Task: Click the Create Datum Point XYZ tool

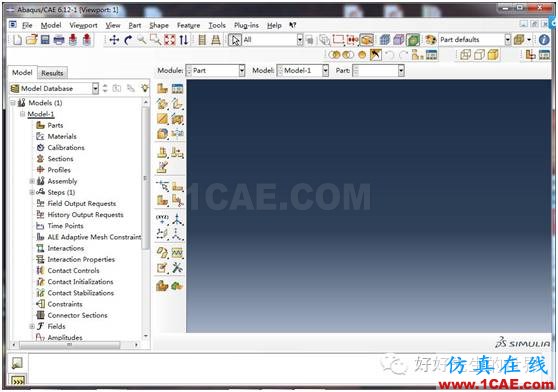Action: [162, 219]
